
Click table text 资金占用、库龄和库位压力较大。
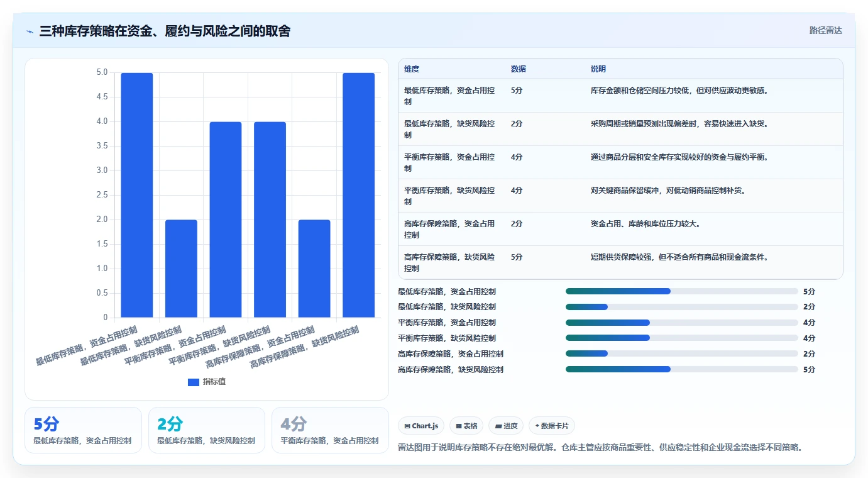[x=646, y=224]
